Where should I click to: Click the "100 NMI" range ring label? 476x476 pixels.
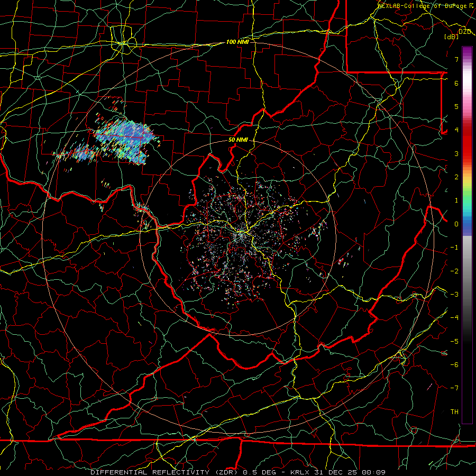point(237,42)
